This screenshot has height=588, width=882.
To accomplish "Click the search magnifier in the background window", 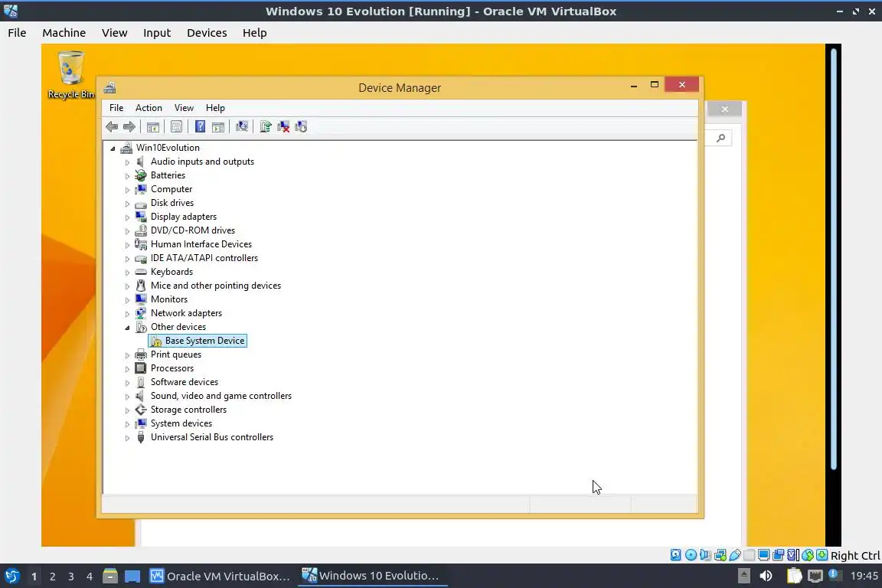I will click(720, 138).
